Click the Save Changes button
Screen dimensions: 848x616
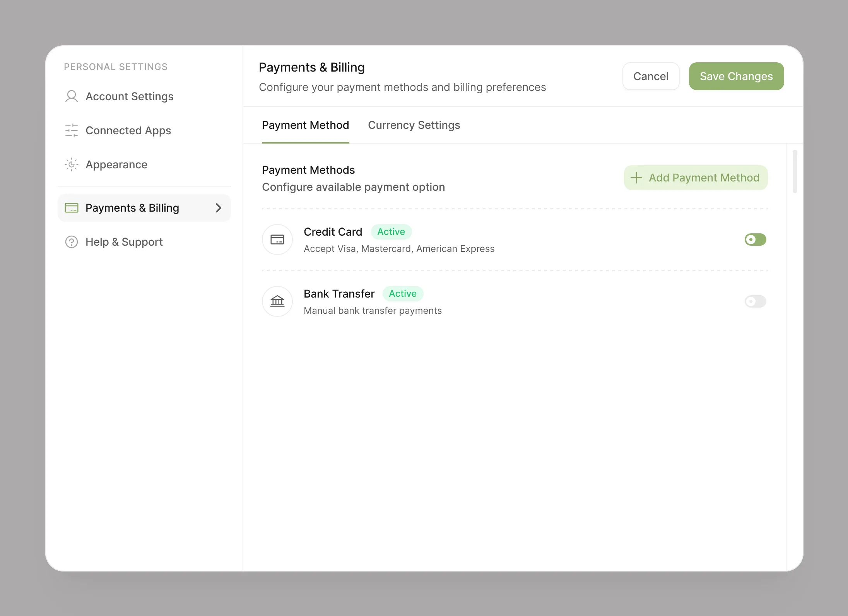pos(737,76)
